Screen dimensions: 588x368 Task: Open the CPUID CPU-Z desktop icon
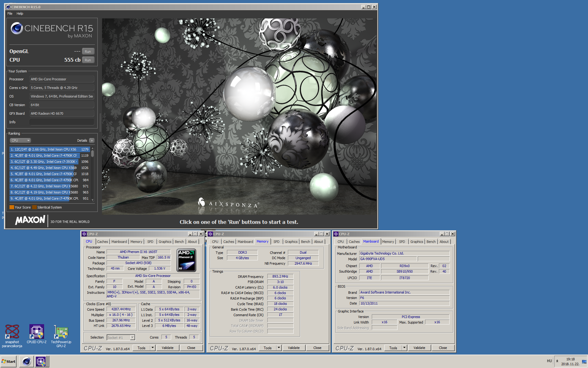[x=36, y=334]
